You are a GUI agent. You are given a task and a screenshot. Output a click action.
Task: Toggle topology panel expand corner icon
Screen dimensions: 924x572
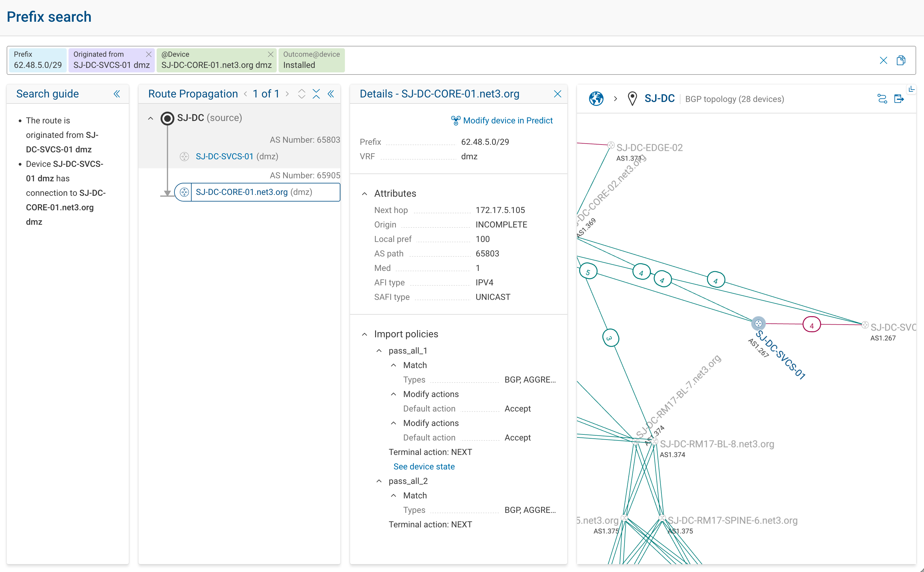(912, 89)
